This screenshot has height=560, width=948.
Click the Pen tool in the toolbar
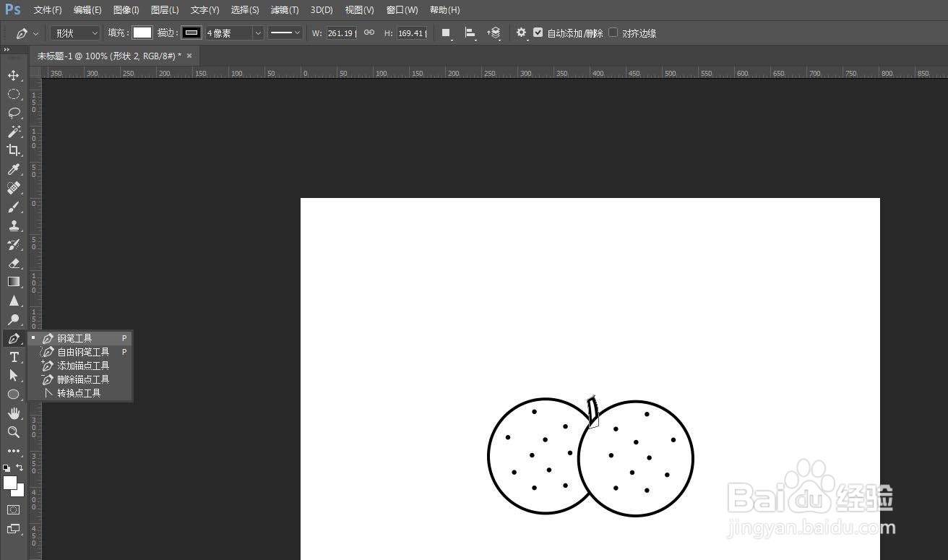click(x=14, y=338)
